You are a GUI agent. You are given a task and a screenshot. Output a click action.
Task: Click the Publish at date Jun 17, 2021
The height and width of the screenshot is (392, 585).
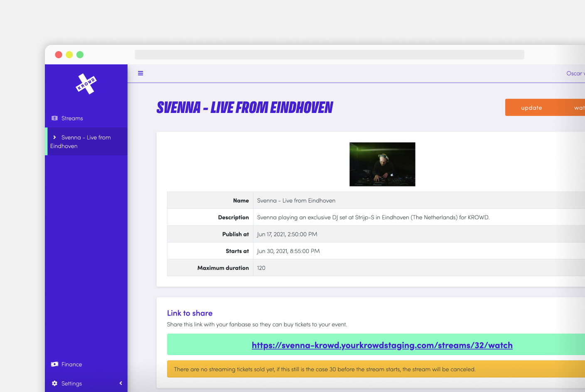[287, 234]
